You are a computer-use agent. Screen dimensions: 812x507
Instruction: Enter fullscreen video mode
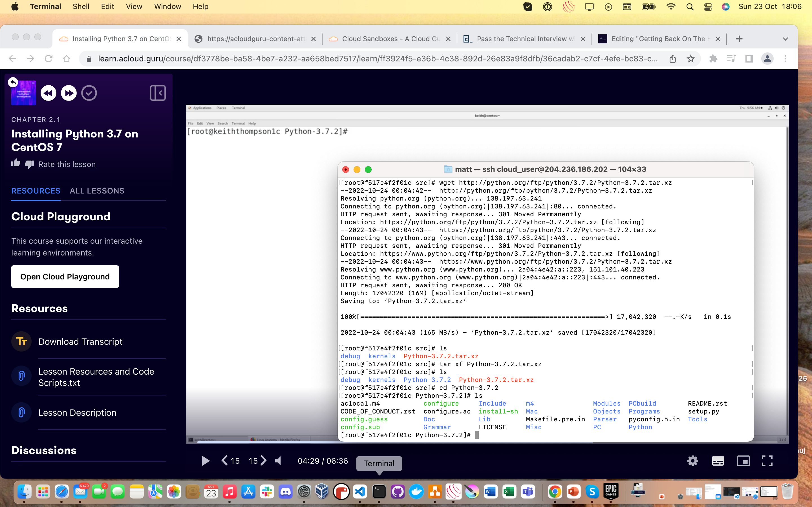[x=767, y=461]
